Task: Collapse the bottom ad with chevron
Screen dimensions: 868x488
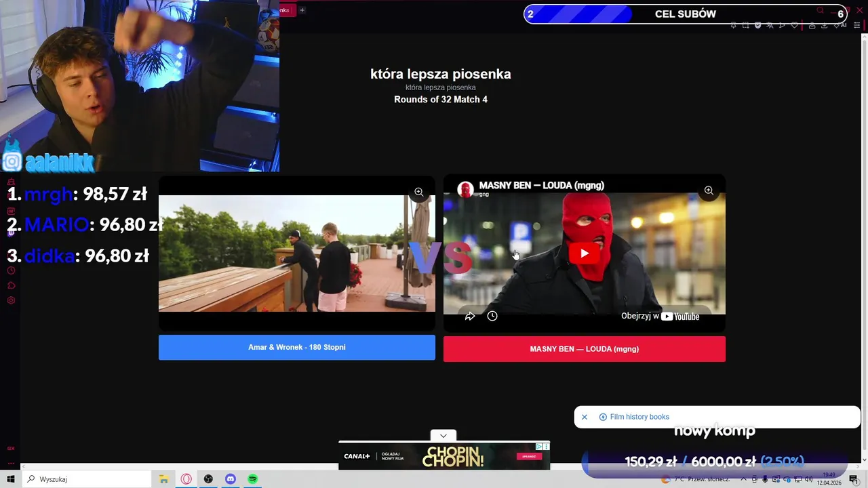Action: [x=443, y=436]
